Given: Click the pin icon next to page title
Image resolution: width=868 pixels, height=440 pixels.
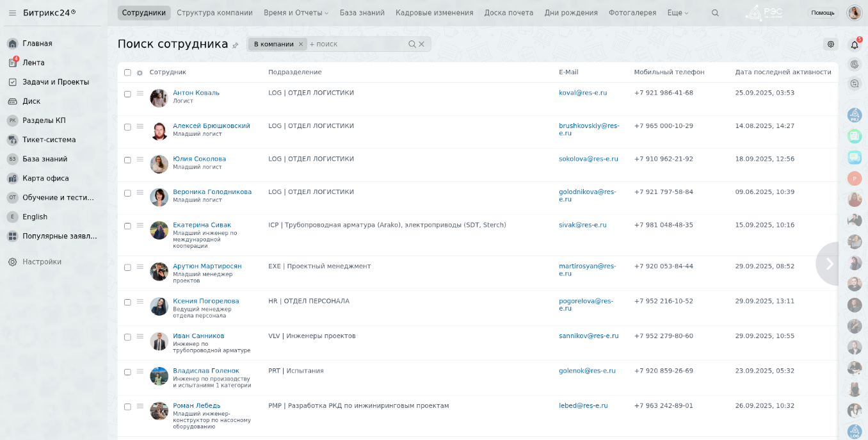Looking at the screenshot, I should 236,45.
